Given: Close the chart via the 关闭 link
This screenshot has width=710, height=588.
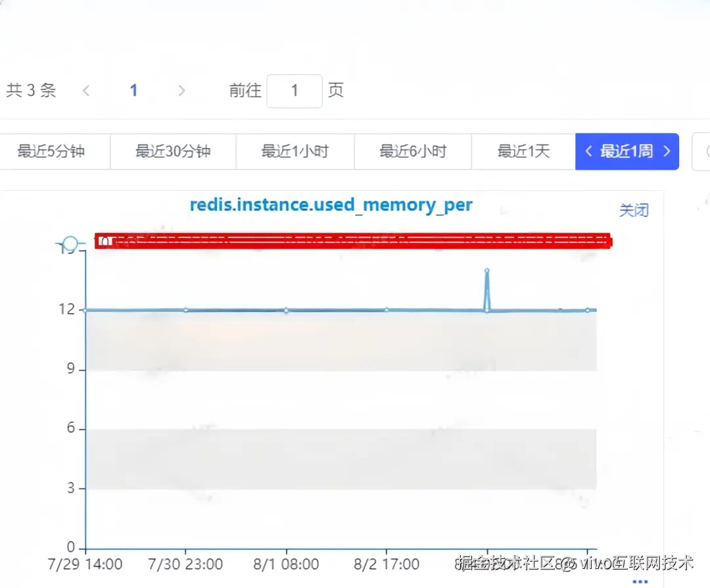Looking at the screenshot, I should [634, 210].
